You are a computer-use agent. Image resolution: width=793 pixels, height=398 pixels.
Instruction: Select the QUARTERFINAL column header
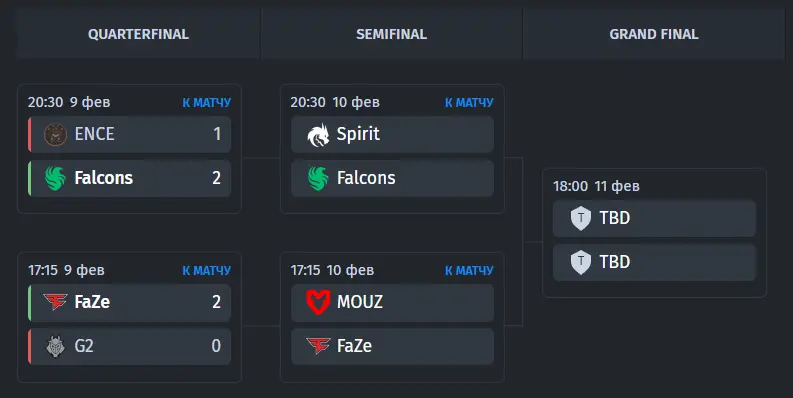click(x=138, y=34)
